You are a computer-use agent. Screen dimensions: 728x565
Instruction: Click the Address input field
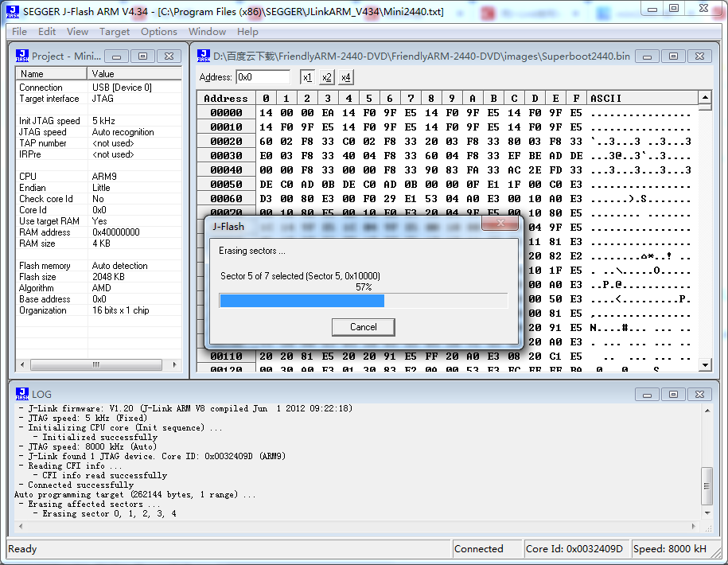coord(263,77)
